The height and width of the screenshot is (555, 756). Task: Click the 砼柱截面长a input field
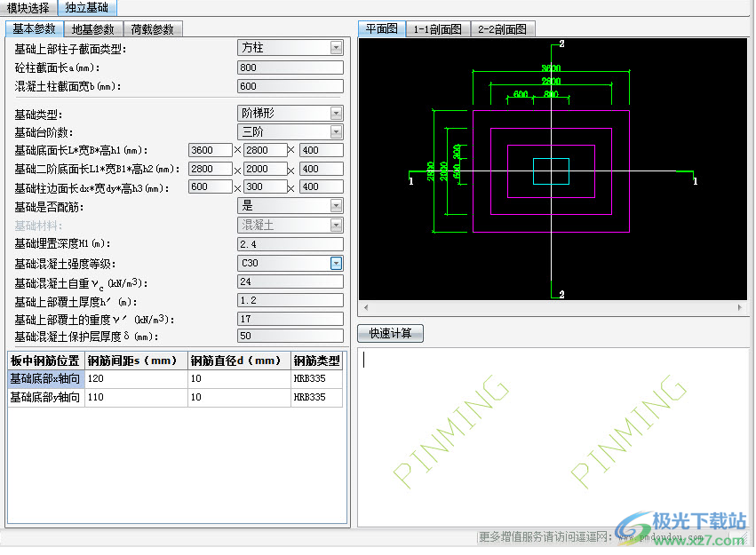pos(290,67)
